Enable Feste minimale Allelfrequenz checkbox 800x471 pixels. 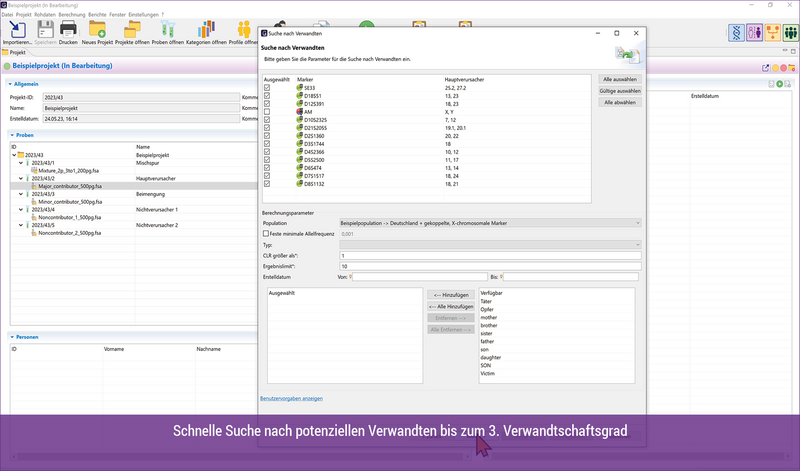[x=266, y=233]
